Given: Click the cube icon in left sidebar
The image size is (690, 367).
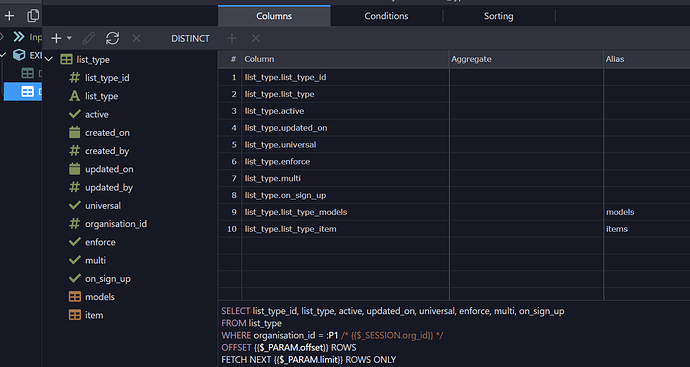Looking at the screenshot, I should point(19,55).
